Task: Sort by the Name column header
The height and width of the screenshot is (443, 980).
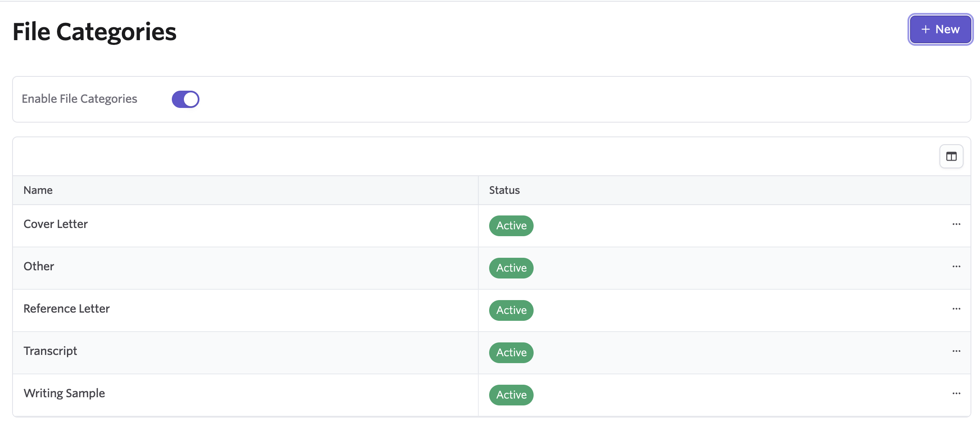Action: (38, 190)
